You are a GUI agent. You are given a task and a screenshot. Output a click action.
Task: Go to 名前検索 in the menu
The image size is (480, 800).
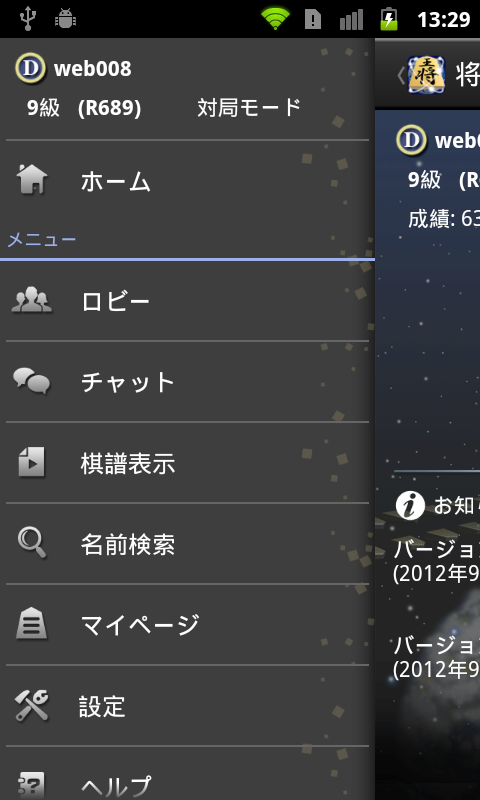[x=187, y=544]
